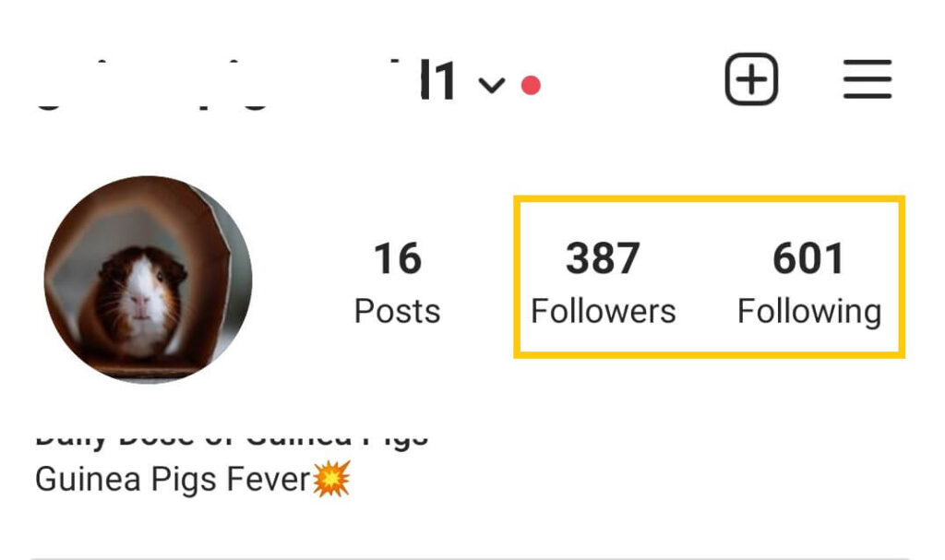Open the hamburger menu icon
This screenshot has width=945, height=560.
(x=867, y=79)
